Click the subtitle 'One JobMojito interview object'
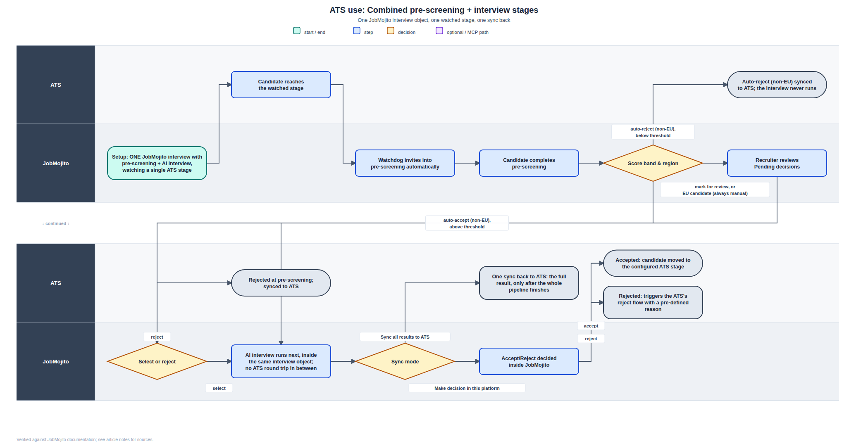Screen dimensions: 868x446 click(434, 20)
